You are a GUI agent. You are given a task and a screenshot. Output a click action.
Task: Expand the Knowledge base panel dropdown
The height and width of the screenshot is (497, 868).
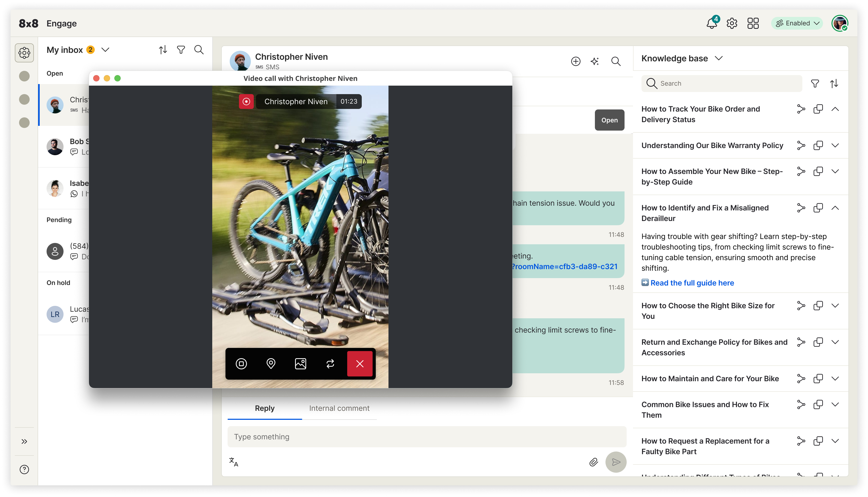[x=719, y=58]
